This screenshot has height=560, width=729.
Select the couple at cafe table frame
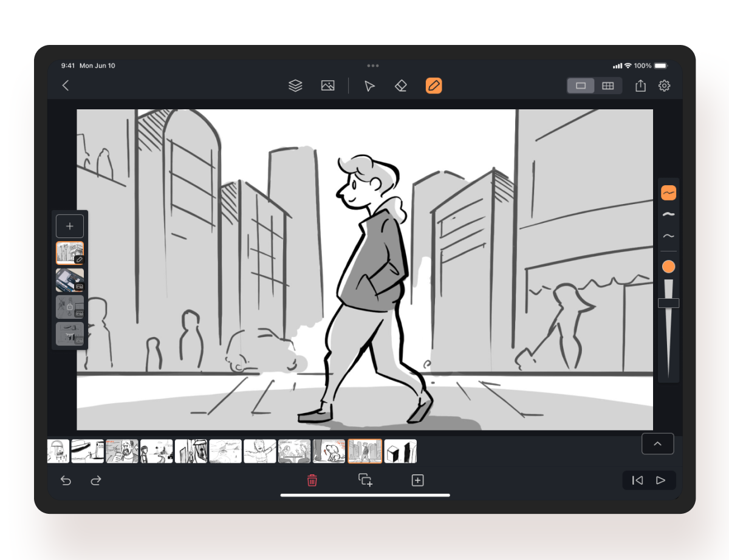click(295, 451)
